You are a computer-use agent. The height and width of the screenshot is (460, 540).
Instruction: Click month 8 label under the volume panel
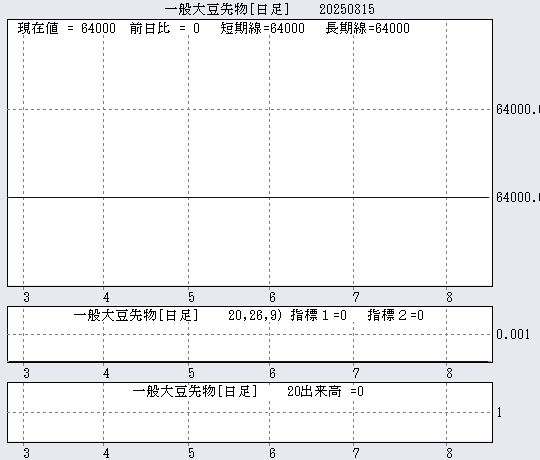449,453
